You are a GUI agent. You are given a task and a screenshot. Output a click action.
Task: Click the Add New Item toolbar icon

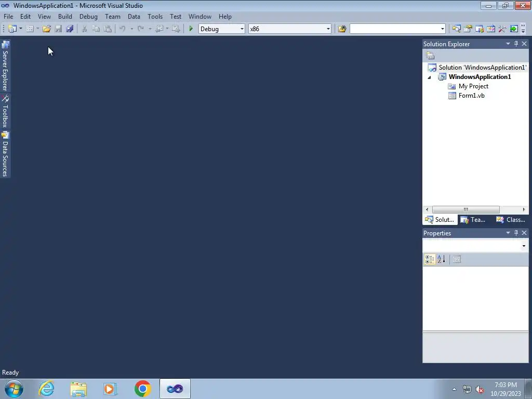(30, 29)
